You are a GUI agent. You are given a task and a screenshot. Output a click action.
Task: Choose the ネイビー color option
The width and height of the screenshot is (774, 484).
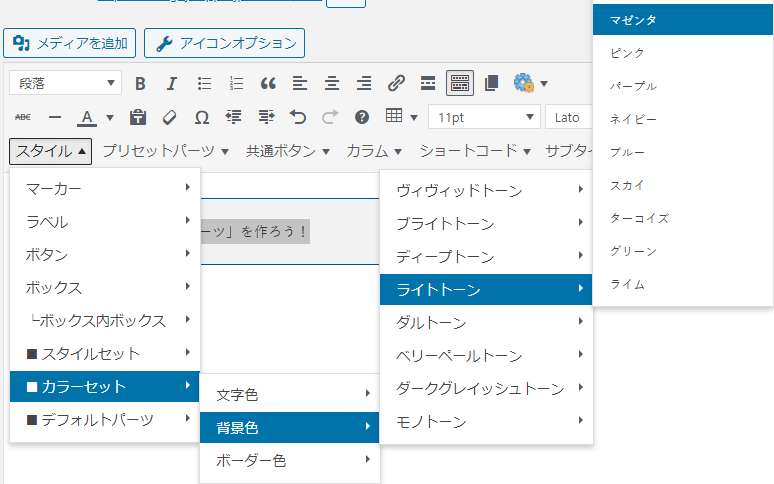coord(683,119)
